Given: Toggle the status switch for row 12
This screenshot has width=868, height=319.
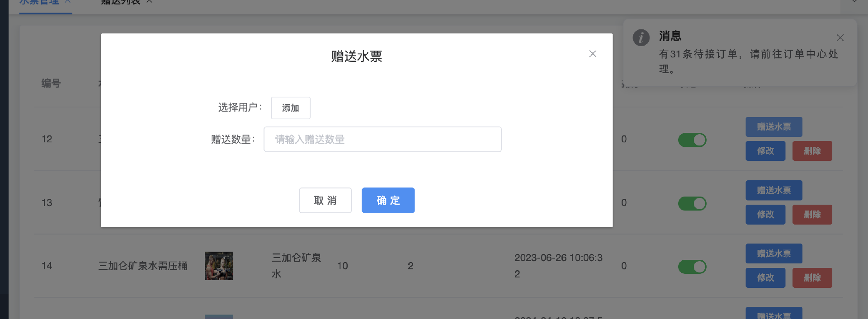Looking at the screenshot, I should (692, 140).
